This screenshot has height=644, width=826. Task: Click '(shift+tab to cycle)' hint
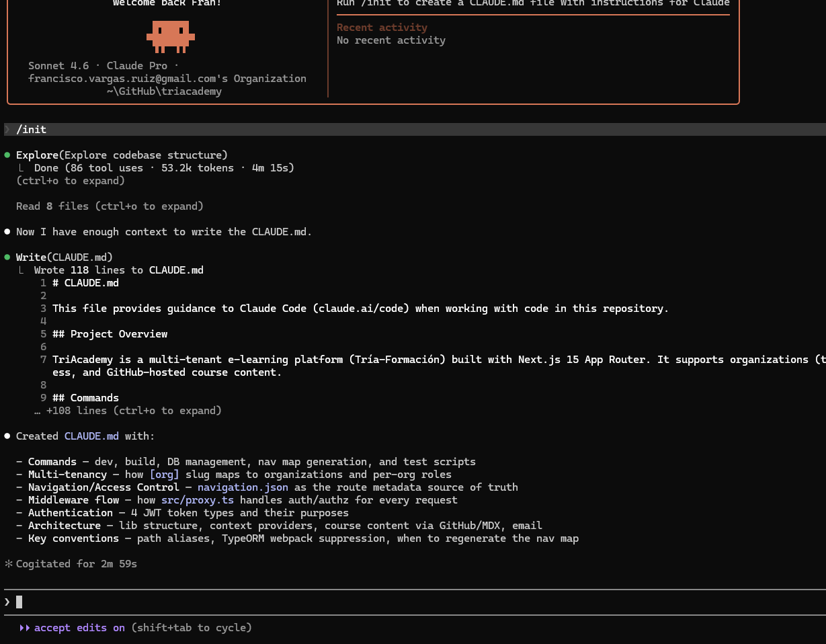(x=192, y=628)
